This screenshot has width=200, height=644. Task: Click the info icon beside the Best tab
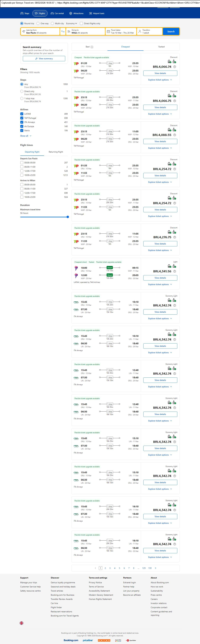tap(92, 47)
